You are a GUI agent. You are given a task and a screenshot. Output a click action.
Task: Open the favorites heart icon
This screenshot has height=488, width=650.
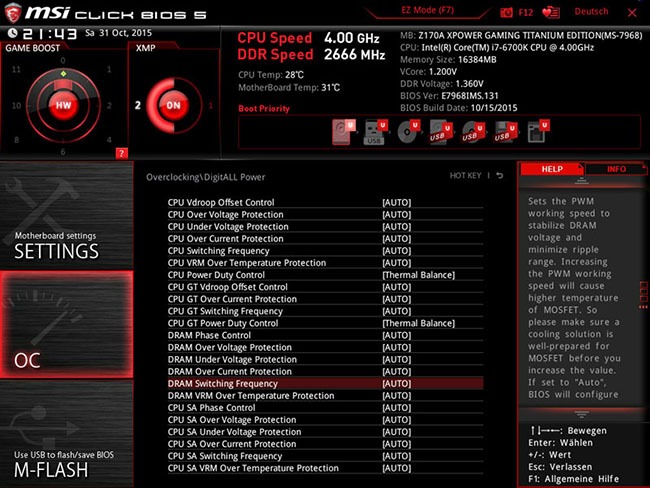point(551,12)
